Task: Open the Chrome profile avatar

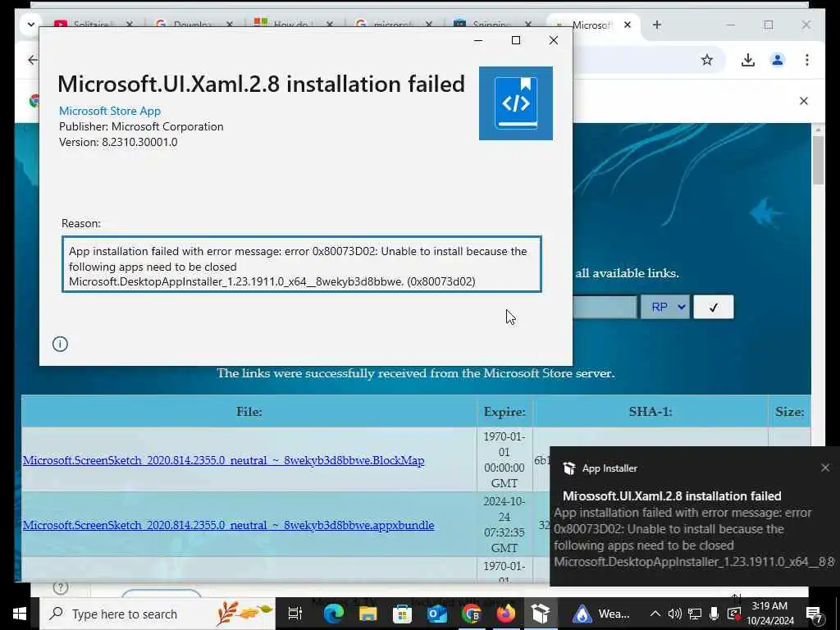Action: click(x=778, y=60)
